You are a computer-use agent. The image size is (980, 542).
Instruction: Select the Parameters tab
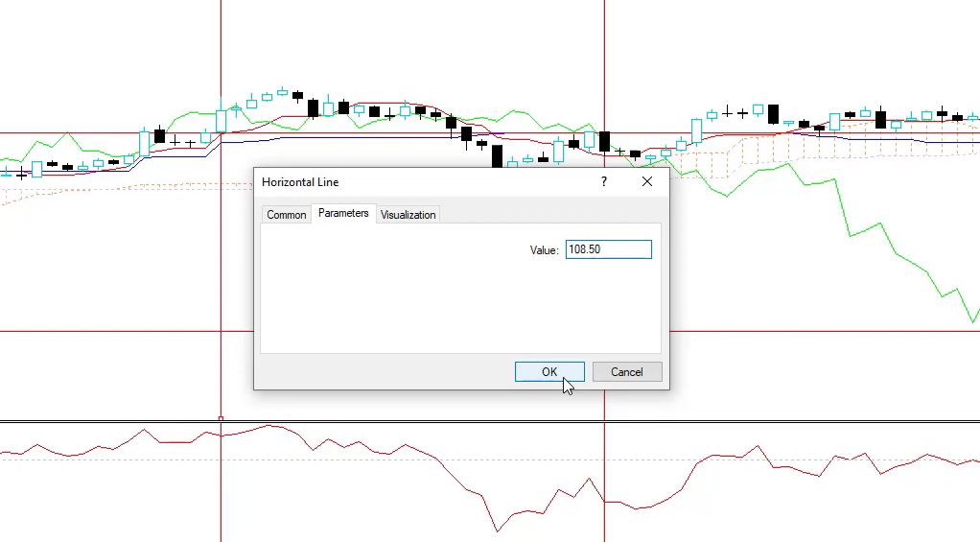343,213
